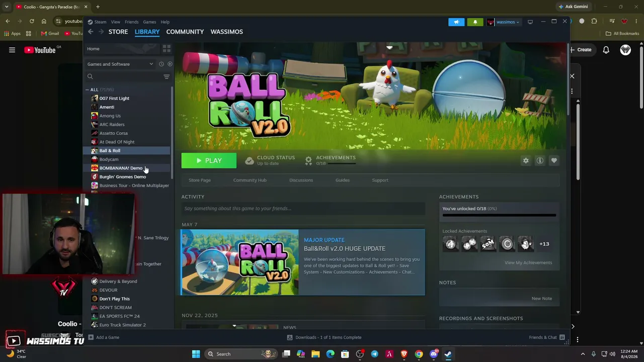Open YouTube notifications bell
Image resolution: width=644 pixels, height=362 pixels.
(x=606, y=50)
